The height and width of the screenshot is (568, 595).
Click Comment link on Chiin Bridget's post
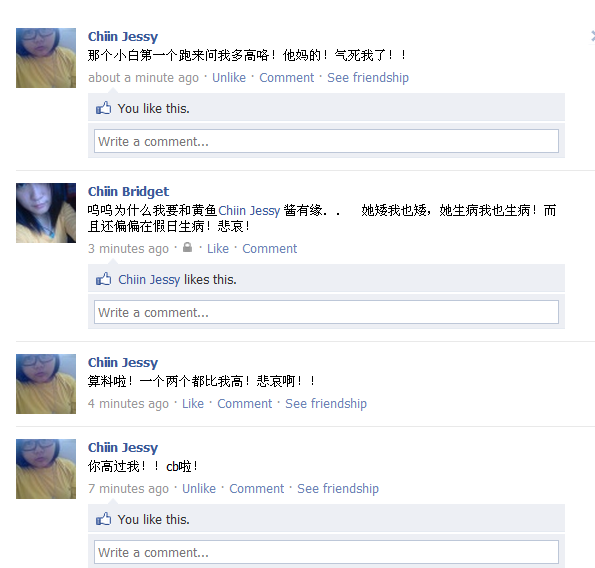269,249
